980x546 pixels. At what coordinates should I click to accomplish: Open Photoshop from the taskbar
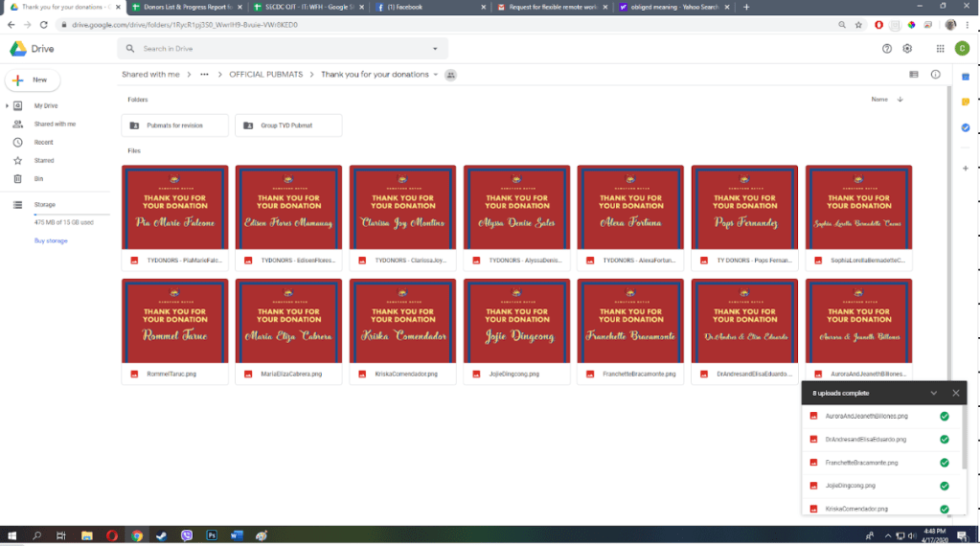212,535
